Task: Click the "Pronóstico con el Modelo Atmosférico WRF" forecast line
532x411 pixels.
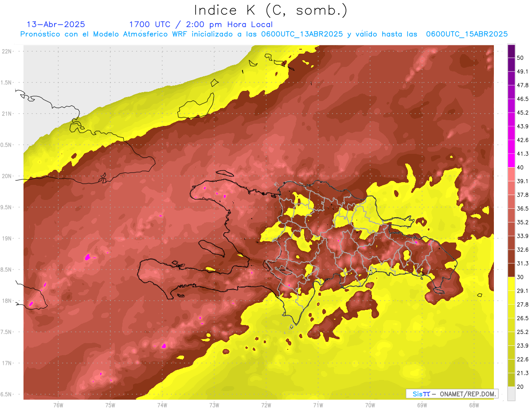Action: [x=264, y=34]
